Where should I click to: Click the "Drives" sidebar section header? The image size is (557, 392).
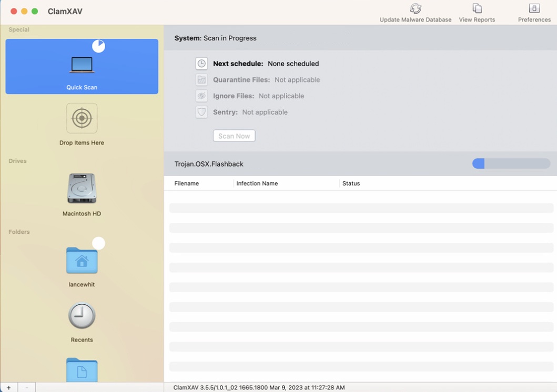[17, 161]
